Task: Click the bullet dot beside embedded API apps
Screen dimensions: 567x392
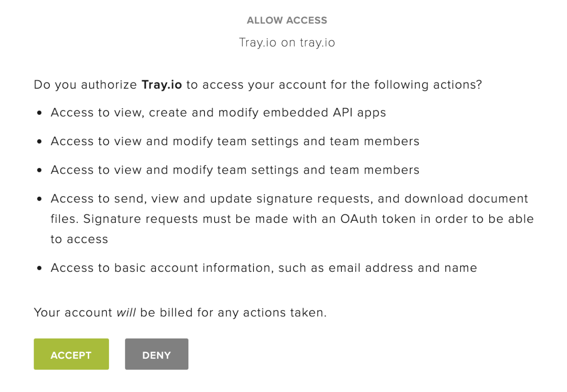Action: (x=39, y=113)
